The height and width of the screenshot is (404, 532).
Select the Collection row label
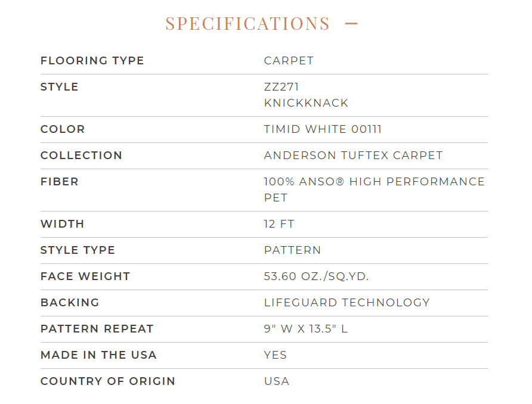(81, 156)
